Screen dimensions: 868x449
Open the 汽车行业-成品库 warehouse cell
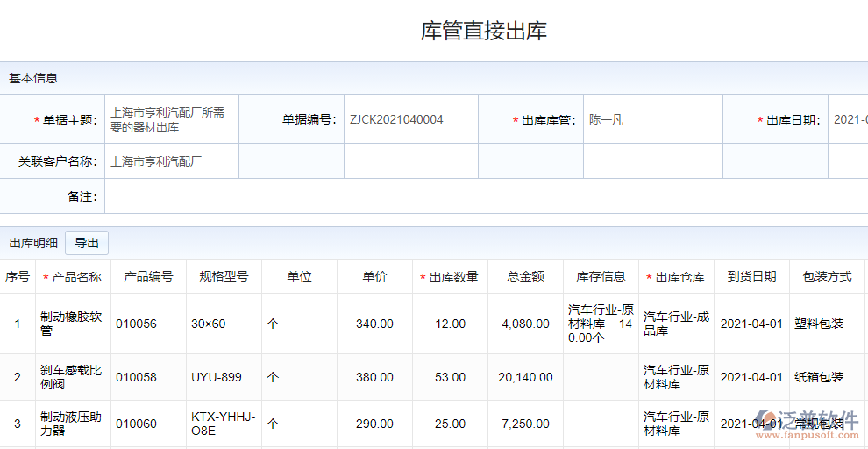[676, 324]
